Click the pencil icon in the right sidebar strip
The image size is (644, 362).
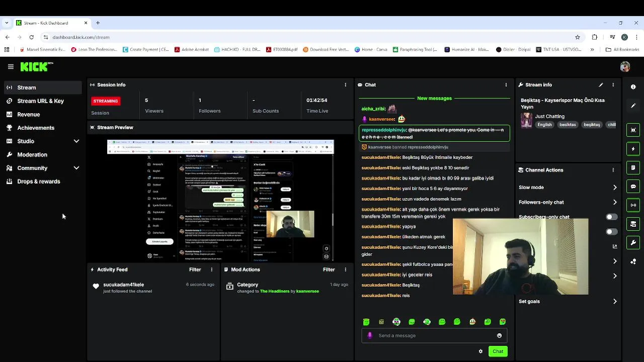pyautogui.click(x=633, y=106)
